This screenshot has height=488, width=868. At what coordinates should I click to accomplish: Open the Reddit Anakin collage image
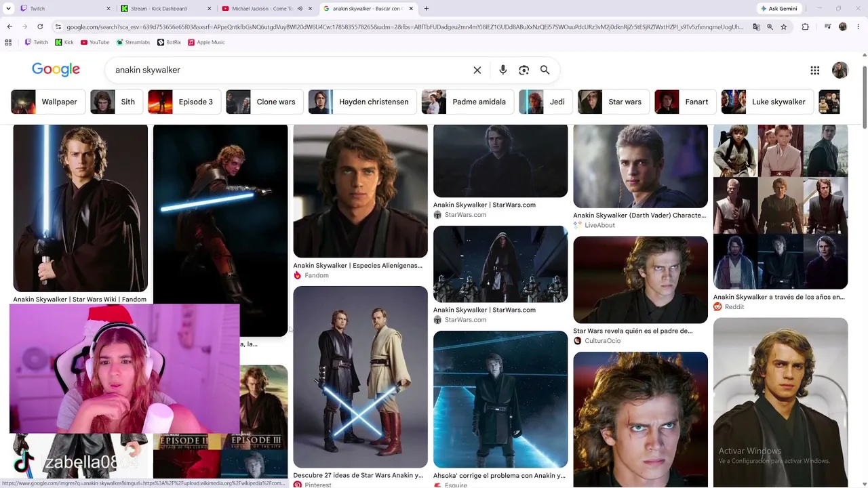pos(781,207)
